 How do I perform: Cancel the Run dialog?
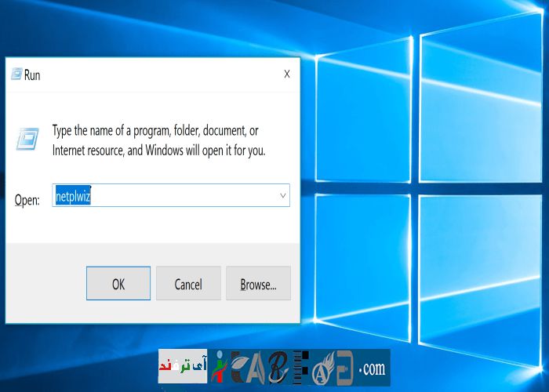point(188,284)
